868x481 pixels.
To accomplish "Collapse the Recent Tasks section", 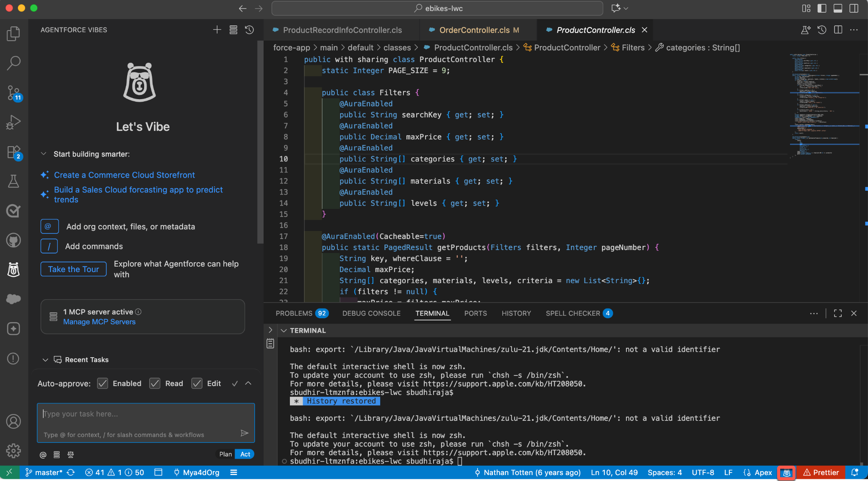I will tap(46, 359).
